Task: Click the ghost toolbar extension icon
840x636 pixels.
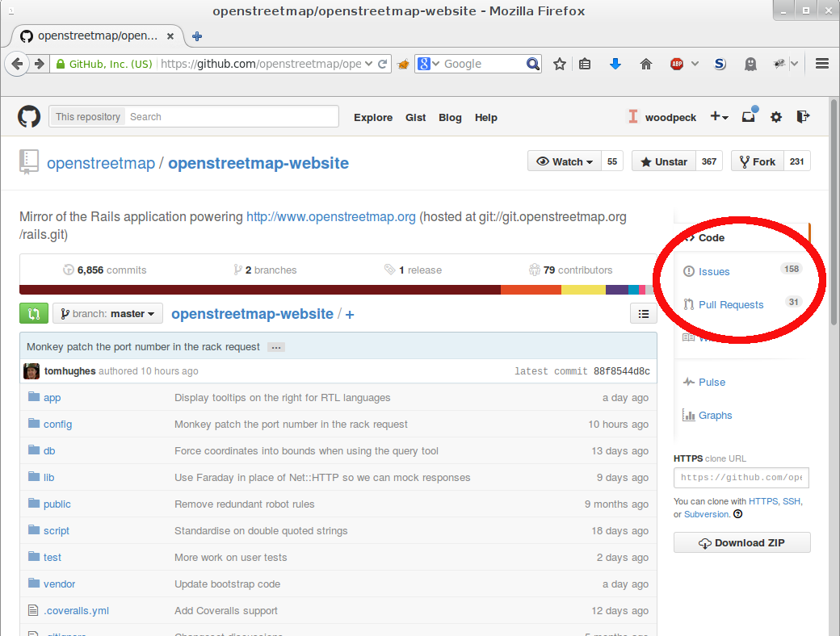Action: point(750,65)
